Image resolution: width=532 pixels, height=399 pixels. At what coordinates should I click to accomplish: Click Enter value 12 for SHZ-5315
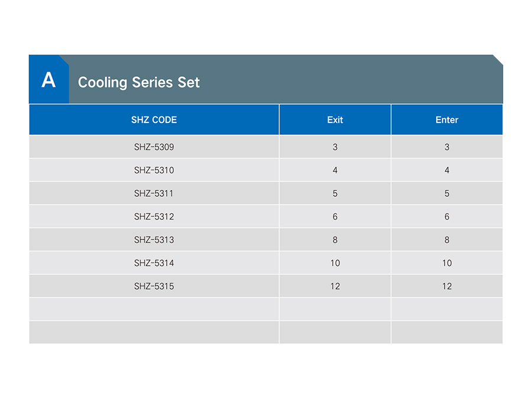point(447,286)
